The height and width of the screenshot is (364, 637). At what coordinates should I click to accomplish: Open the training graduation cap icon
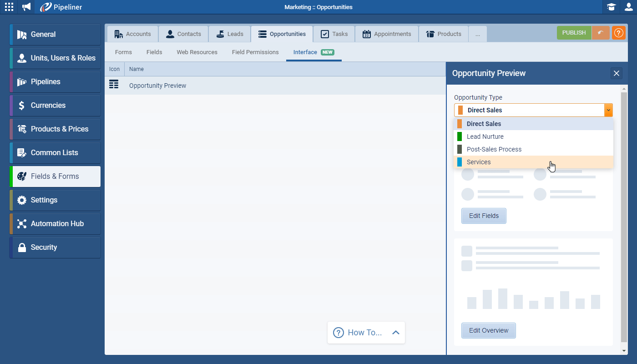pos(611,7)
